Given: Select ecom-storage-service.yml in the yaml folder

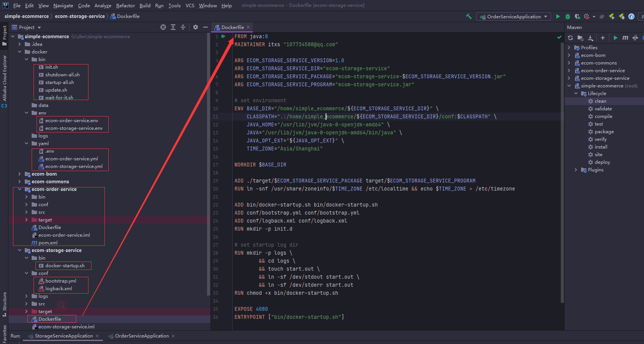Looking at the screenshot, I should coord(74,166).
